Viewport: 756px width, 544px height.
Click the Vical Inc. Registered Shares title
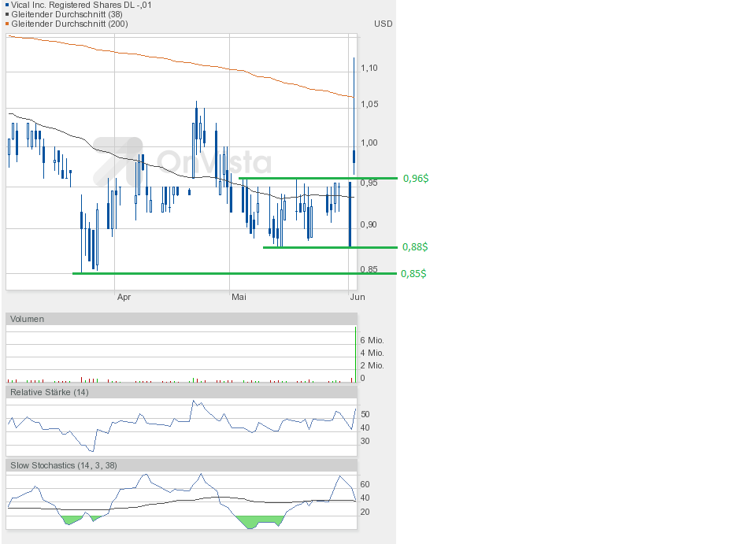82,5
